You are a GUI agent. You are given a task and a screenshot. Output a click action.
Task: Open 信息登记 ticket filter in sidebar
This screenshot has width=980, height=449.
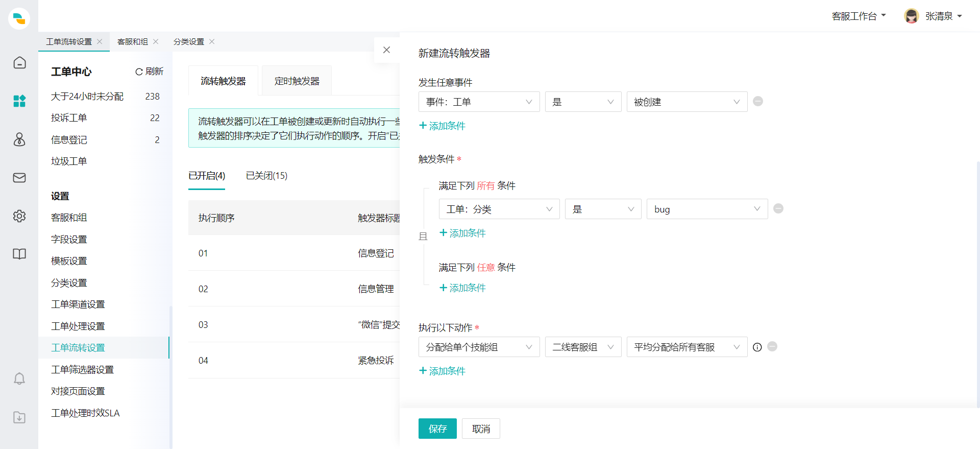(x=105, y=139)
